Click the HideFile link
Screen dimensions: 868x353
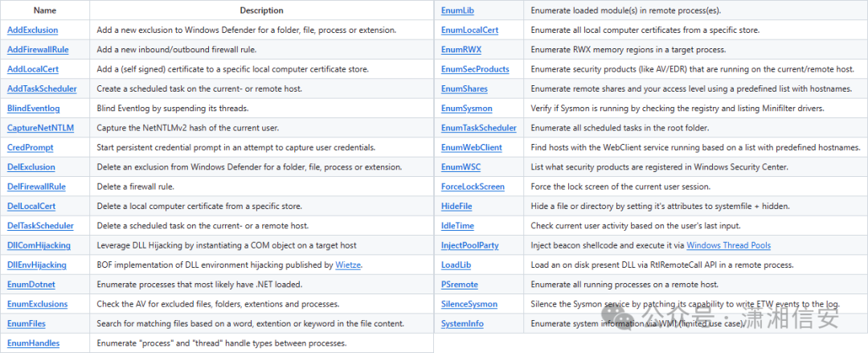pyautogui.click(x=457, y=207)
